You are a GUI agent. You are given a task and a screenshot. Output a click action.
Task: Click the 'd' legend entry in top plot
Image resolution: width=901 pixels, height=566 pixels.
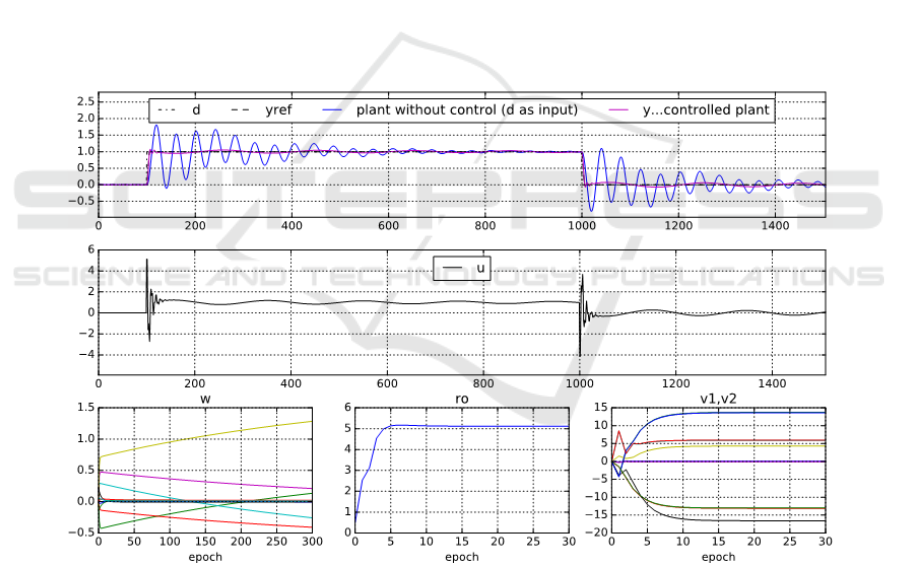tap(197, 110)
